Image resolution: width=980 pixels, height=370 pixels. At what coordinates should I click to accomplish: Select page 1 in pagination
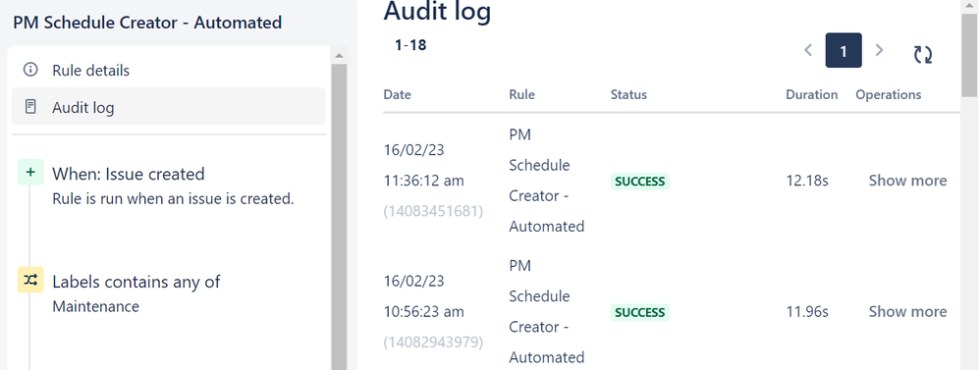point(844,50)
